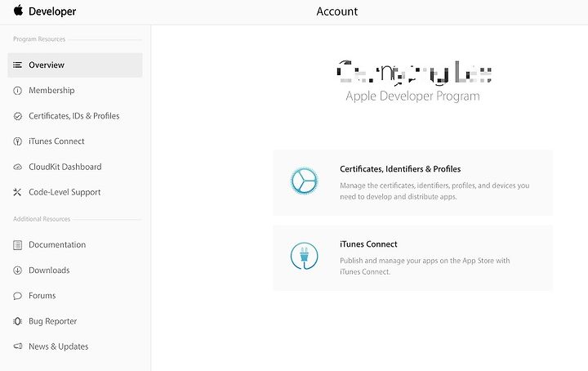This screenshot has width=588, height=371.
Task: Open the Membership section
Action: (51, 91)
